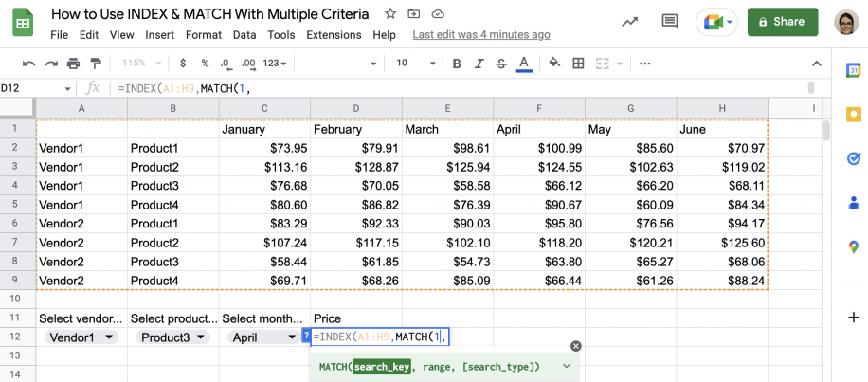Start a Google Meet call

(x=717, y=22)
